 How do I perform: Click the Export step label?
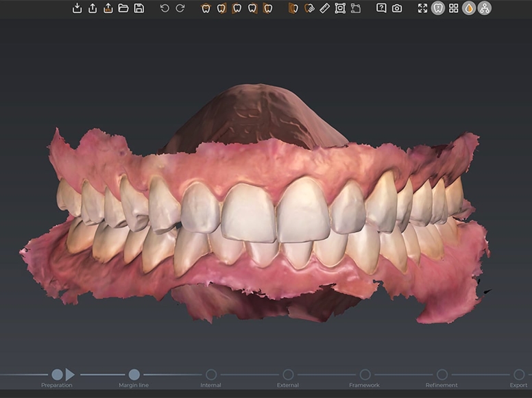(x=518, y=386)
